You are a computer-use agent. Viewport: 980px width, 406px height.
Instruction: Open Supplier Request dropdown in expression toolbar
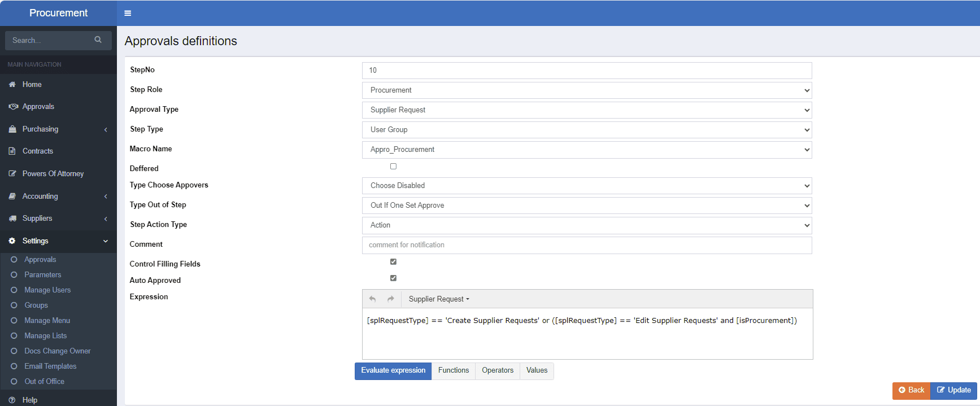(439, 299)
